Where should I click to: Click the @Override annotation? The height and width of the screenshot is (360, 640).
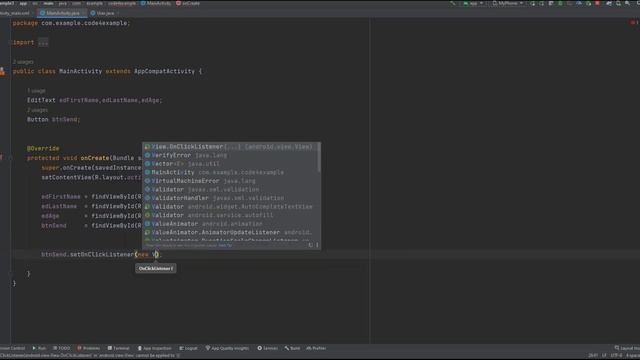click(x=43, y=148)
